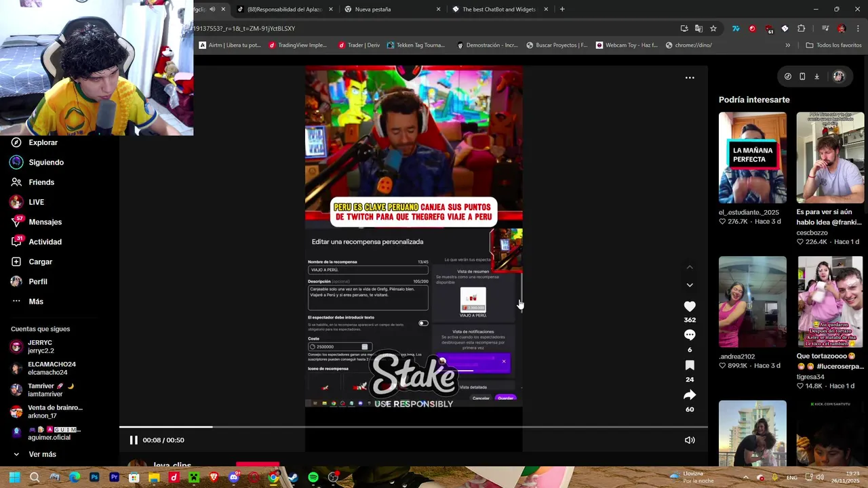The width and height of the screenshot is (868, 488).
Task: Open the Trader | Deriv bookmark
Action: 359,45
